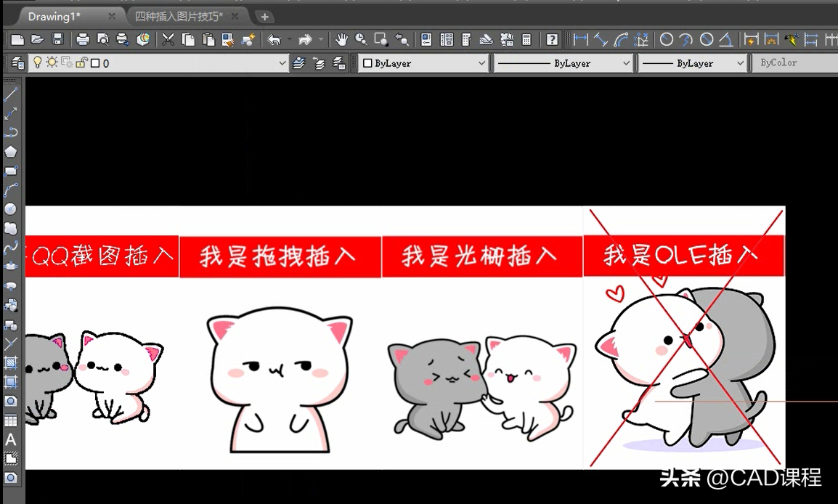Close the Drawing1* tab

pos(111,17)
